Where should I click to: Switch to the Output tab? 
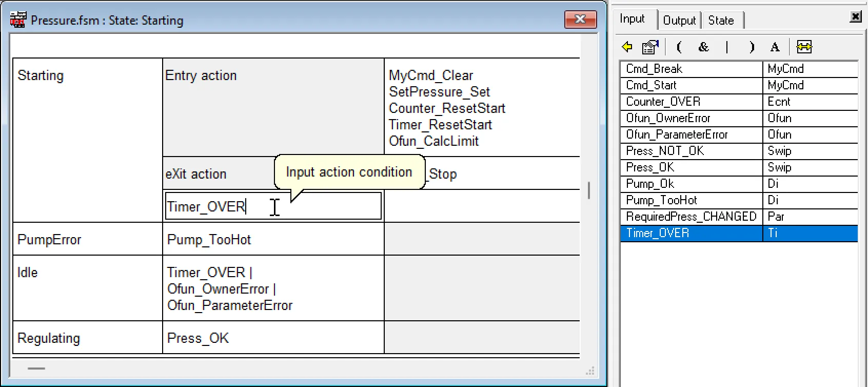pyautogui.click(x=680, y=21)
